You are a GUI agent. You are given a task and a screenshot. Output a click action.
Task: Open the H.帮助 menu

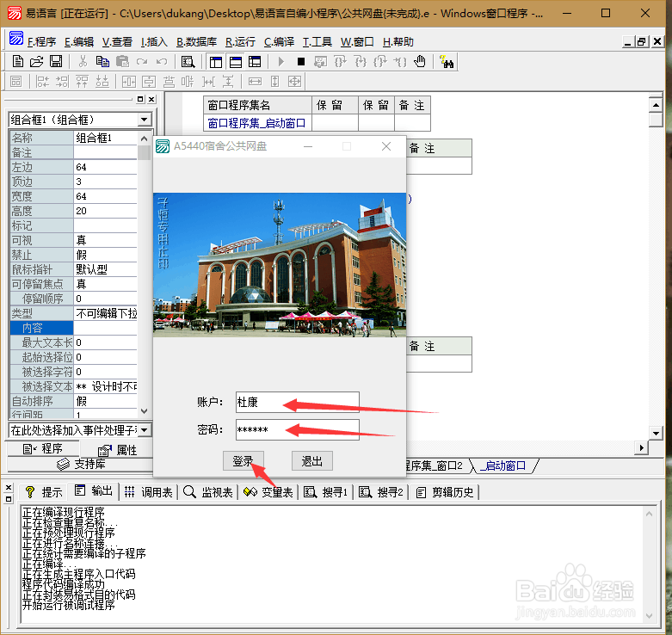coord(398,41)
